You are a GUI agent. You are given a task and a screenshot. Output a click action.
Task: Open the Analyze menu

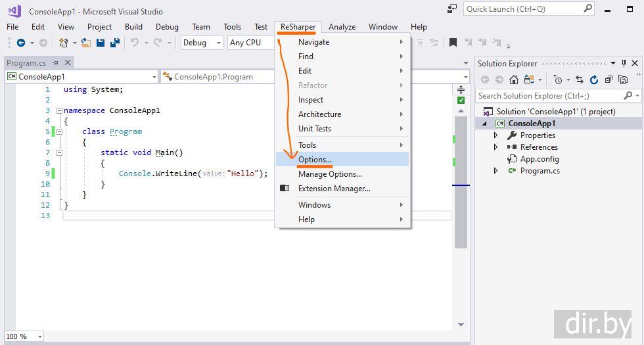[x=342, y=27]
